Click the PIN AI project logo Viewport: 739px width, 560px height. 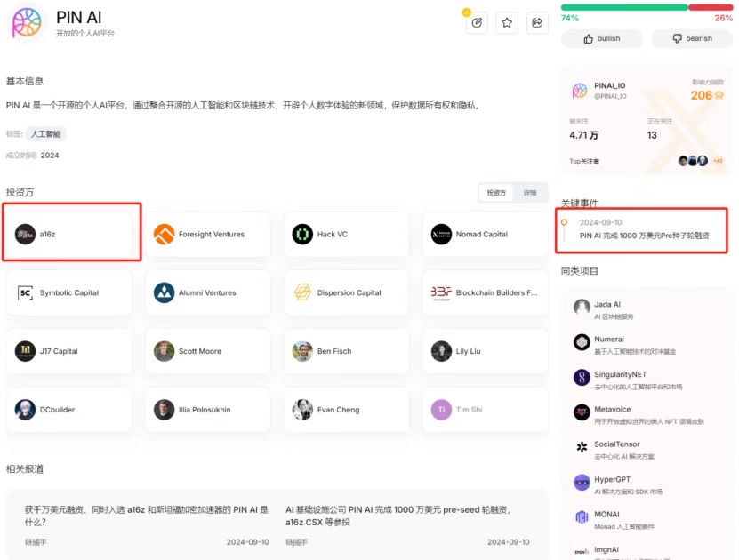coord(27,22)
